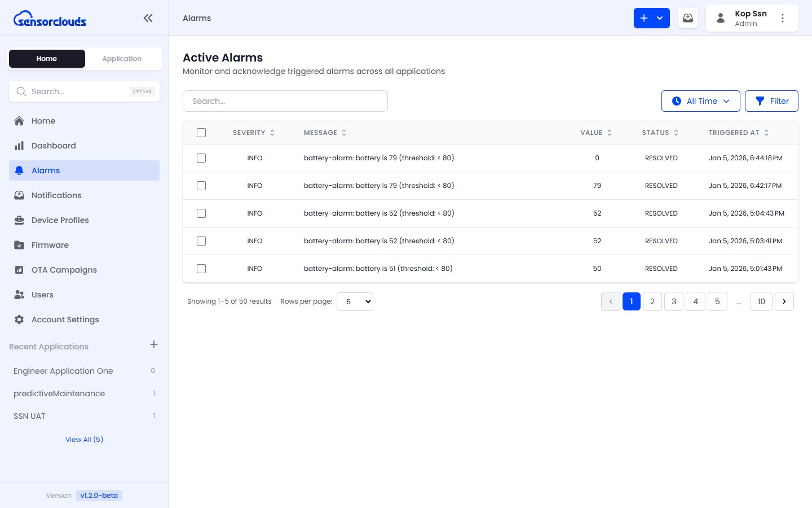Click the Account Settings gear icon

tap(19, 319)
